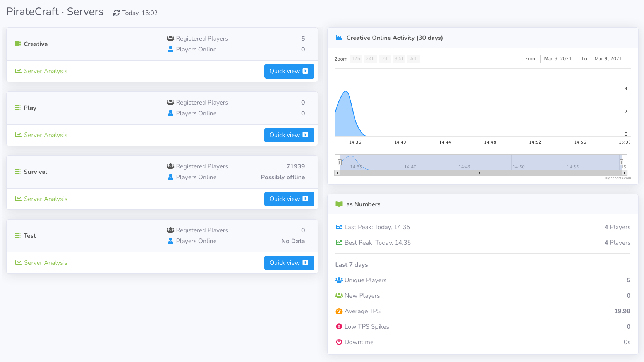The width and height of the screenshot is (644, 362).
Task: Click the book icon beside as Numbers
Action: [x=339, y=204]
